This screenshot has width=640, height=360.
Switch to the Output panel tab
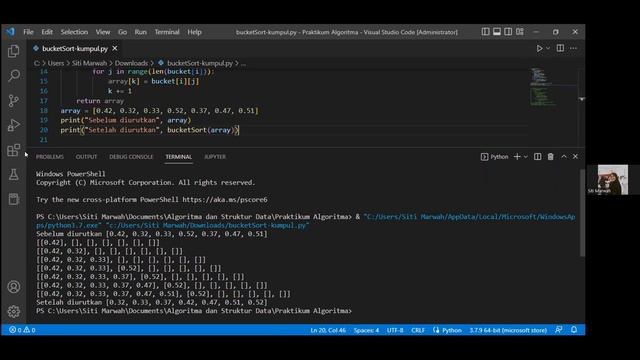click(87, 157)
